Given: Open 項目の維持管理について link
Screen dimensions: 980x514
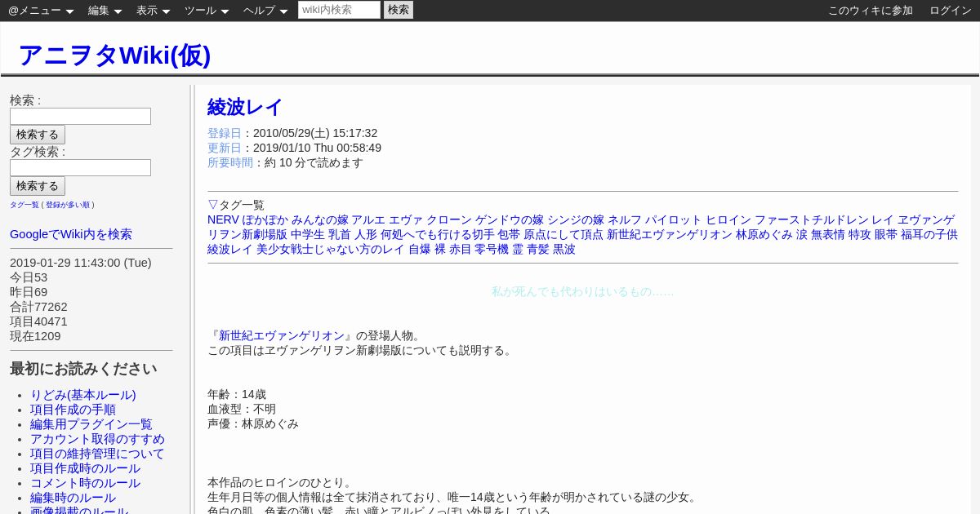Looking at the screenshot, I should [x=97, y=454].
